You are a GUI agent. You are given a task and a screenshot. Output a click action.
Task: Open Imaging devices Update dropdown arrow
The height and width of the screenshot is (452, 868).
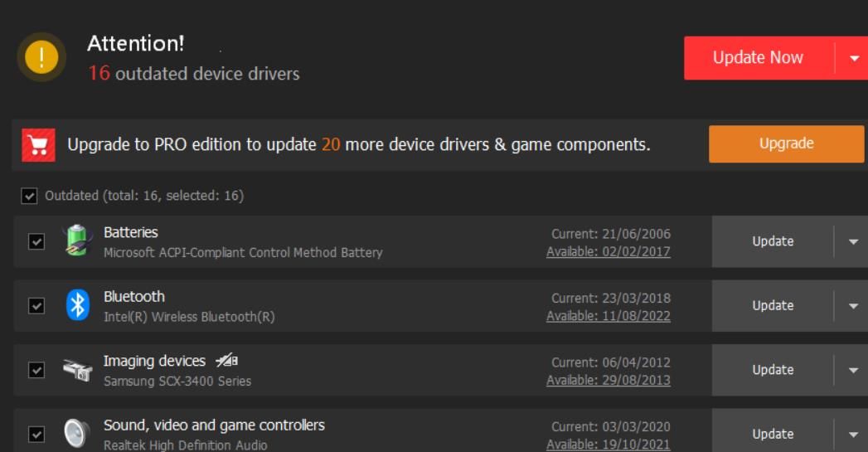pos(853,370)
